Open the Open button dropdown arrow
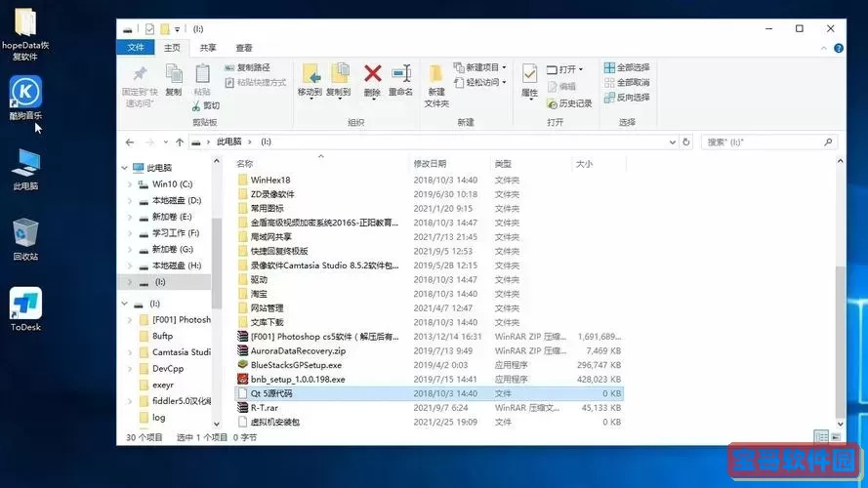This screenshot has height=488, width=868. coord(581,69)
